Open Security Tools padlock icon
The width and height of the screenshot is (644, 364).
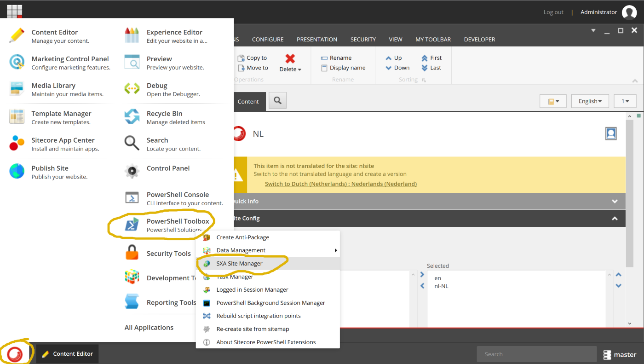132,253
